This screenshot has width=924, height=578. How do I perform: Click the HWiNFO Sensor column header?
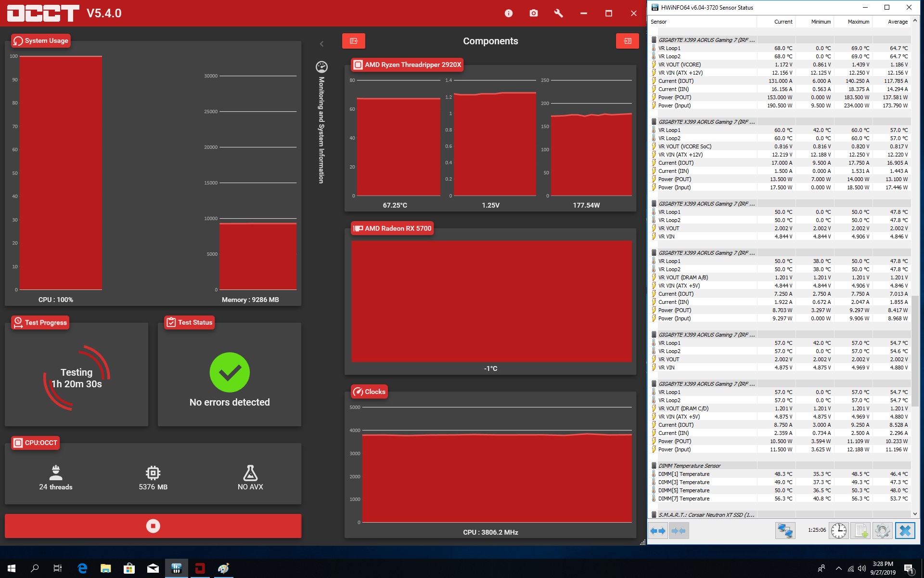(703, 22)
